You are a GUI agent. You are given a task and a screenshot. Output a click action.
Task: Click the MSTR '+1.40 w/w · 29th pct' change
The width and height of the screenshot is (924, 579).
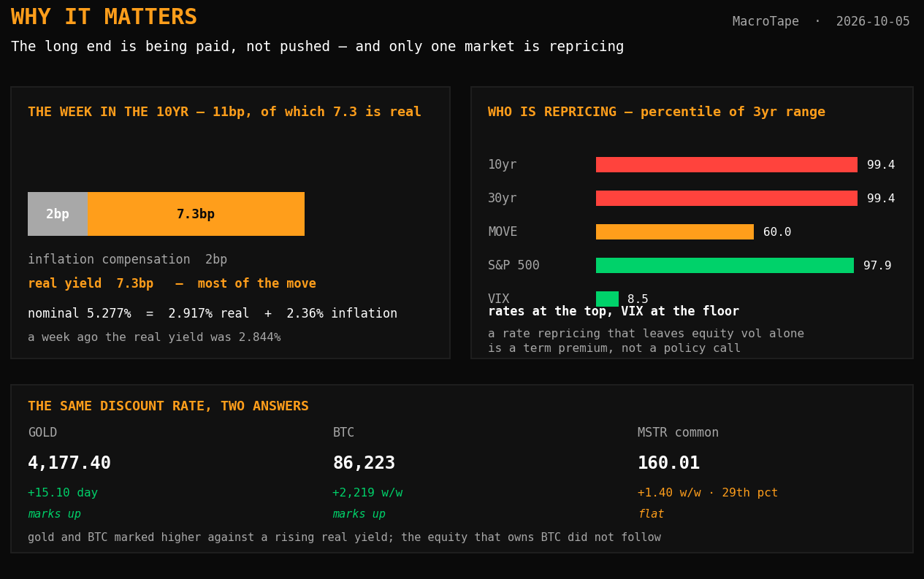pos(708,493)
